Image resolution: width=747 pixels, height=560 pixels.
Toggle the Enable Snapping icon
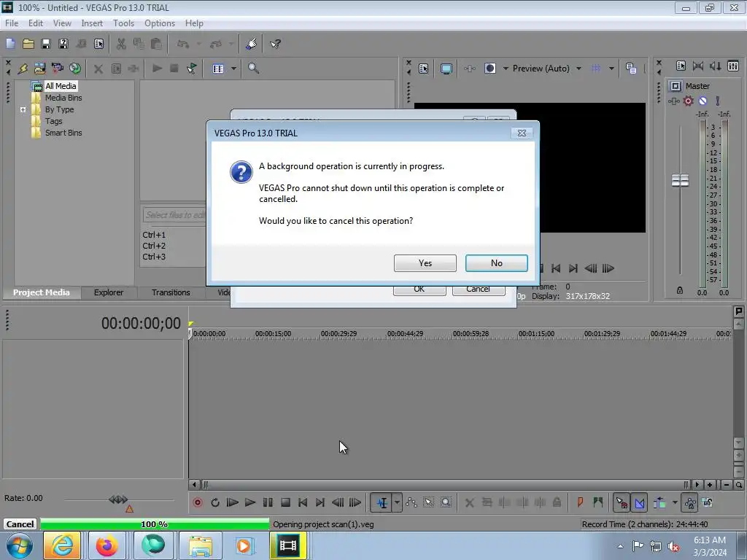622,502
